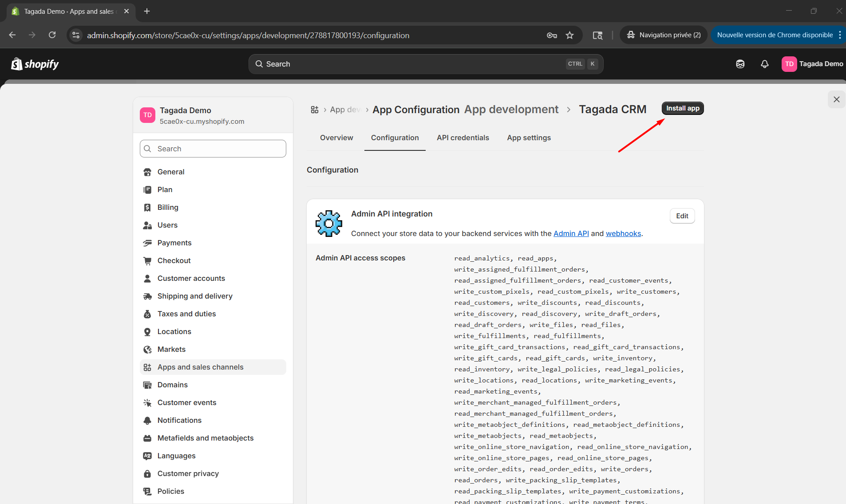Select the Locations pin icon
Screen dimensions: 846x504
(147, 332)
